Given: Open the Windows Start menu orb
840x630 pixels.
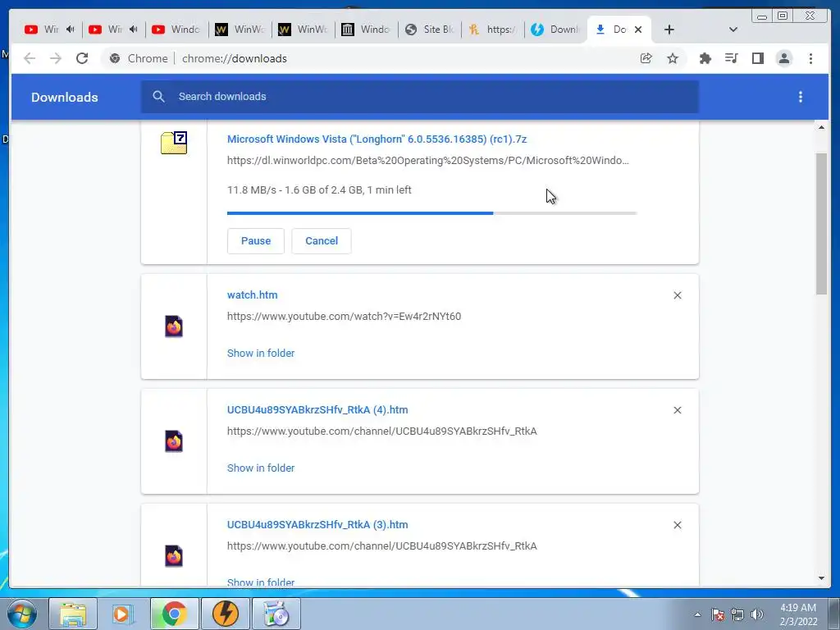Looking at the screenshot, I should click(22, 614).
